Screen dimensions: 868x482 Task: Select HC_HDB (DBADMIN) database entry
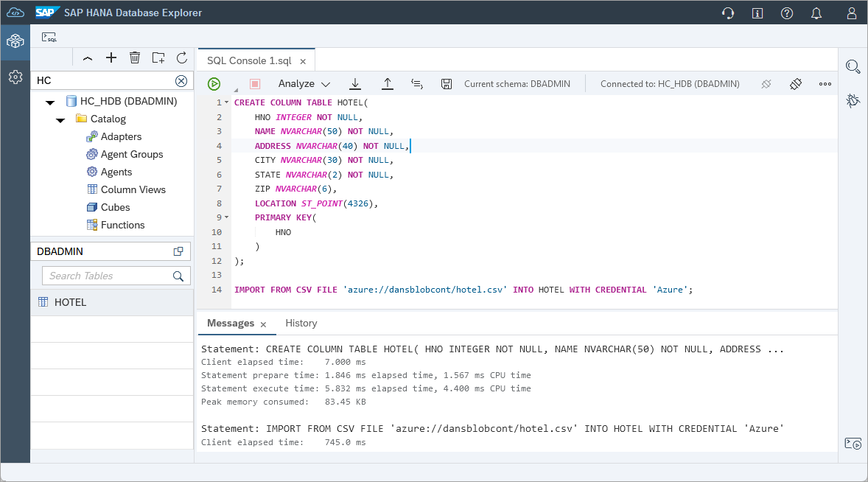point(128,101)
